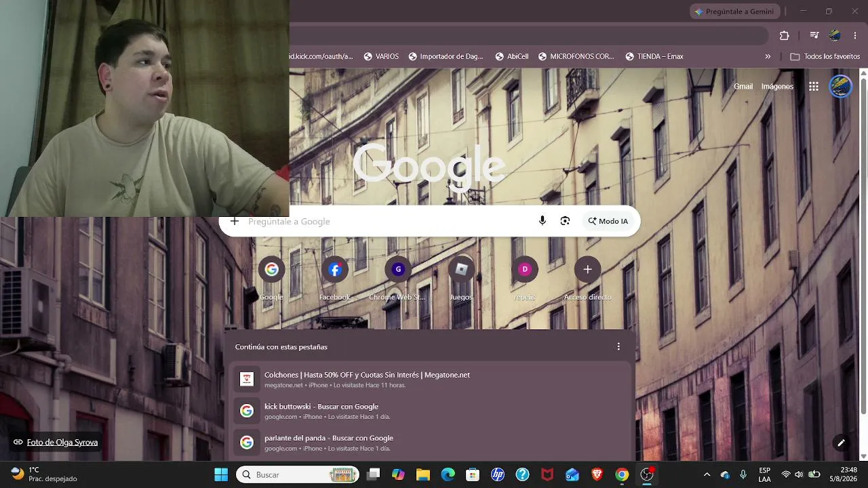Open the Google account avatar on the page
The image size is (868, 488).
click(x=841, y=87)
